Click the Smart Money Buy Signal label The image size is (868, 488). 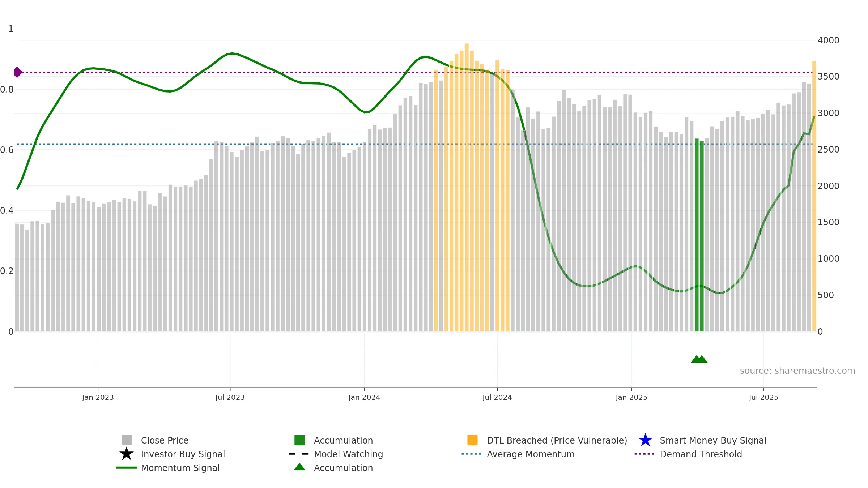[x=713, y=440]
